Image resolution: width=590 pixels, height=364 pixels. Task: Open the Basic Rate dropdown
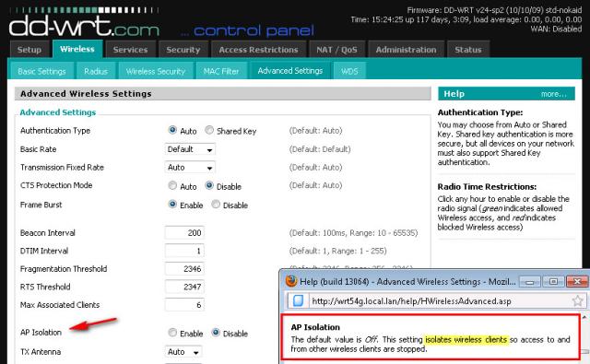pyautogui.click(x=190, y=149)
